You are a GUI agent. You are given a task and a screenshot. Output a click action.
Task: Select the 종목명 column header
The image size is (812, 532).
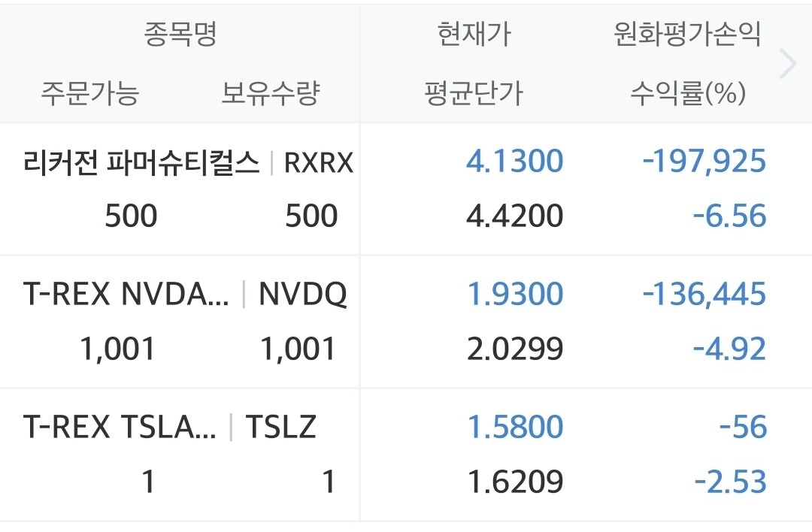tap(180, 34)
